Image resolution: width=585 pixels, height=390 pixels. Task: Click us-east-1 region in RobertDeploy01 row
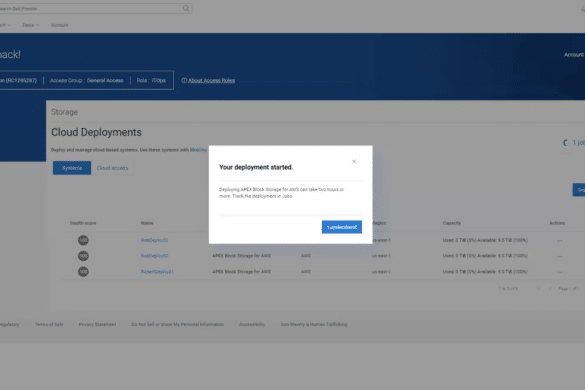(x=381, y=272)
